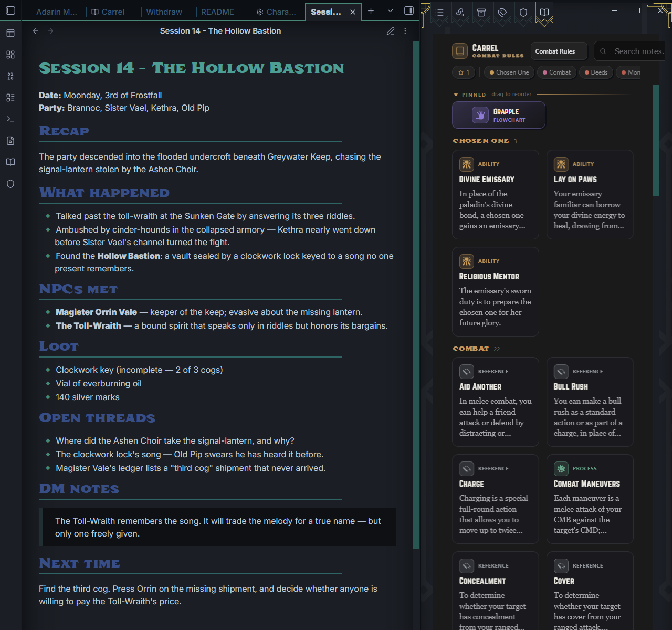Open the outgoing links panel icon
672x630 pixels.
(x=460, y=13)
